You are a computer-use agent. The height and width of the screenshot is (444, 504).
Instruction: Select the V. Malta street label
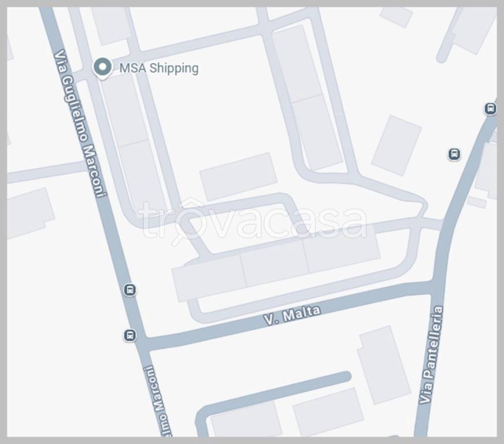coord(292,315)
